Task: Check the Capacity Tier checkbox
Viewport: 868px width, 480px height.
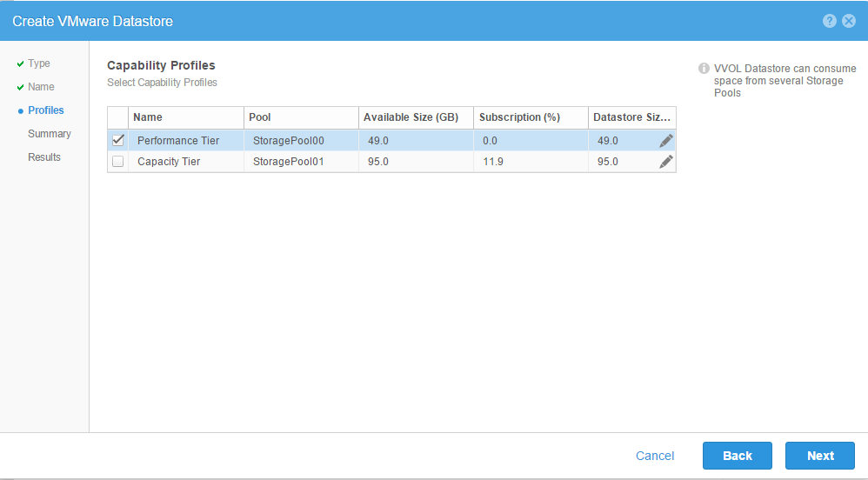Action: click(118, 162)
